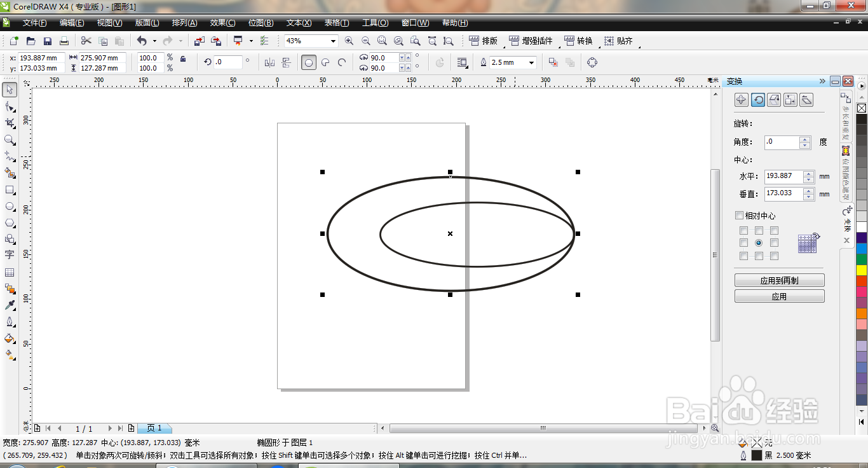
Task: Select the Basic Shapes tool
Action: [x=10, y=239]
